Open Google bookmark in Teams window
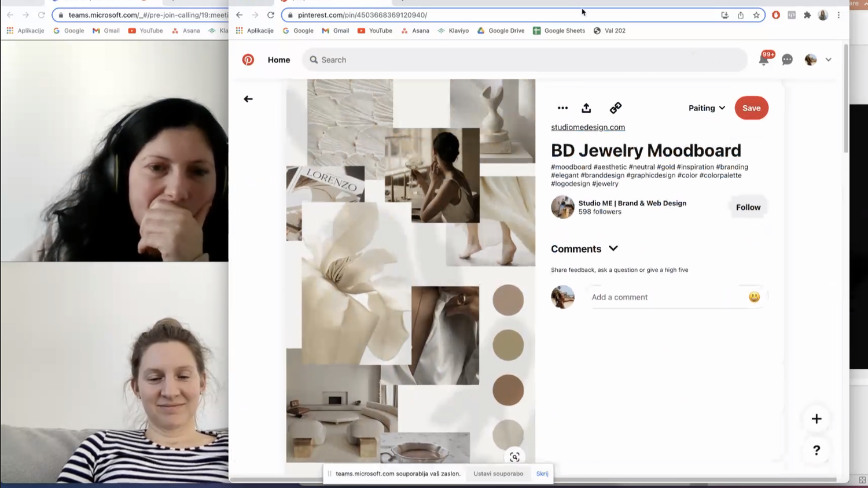868x488 pixels. pyautogui.click(x=68, y=31)
